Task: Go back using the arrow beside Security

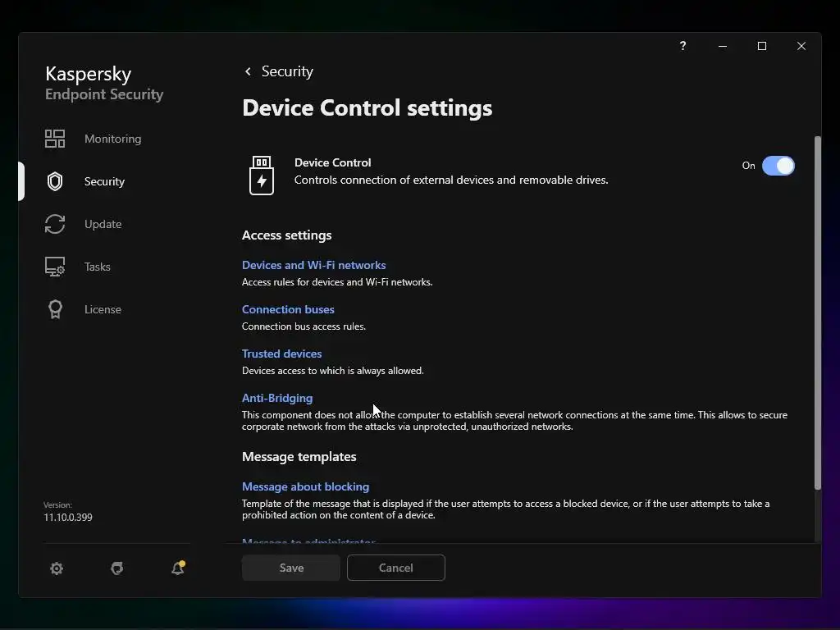Action: [x=248, y=71]
